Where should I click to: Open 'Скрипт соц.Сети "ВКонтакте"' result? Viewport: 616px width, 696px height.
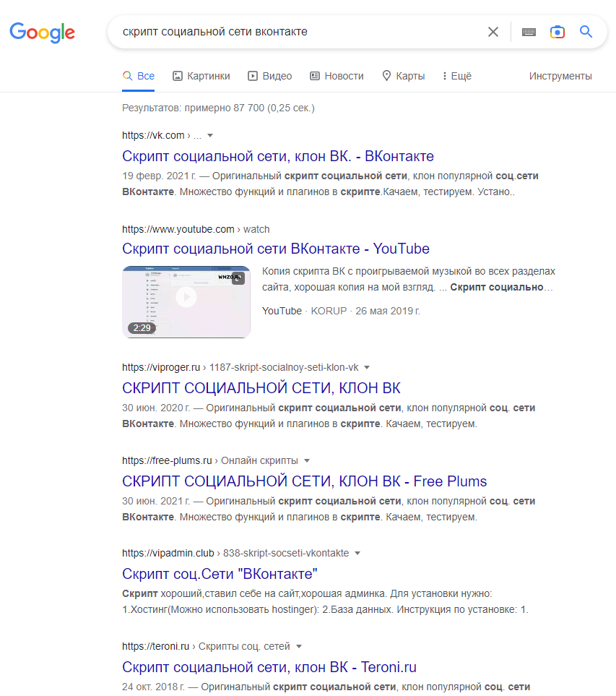(220, 574)
